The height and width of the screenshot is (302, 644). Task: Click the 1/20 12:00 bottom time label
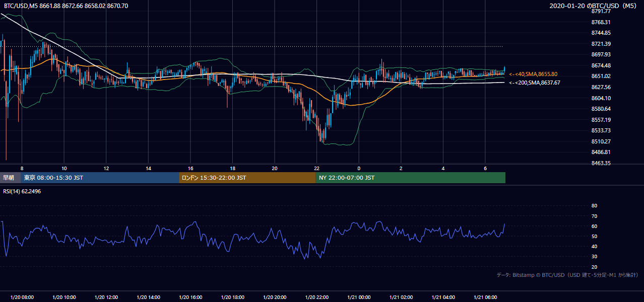[x=106, y=297]
